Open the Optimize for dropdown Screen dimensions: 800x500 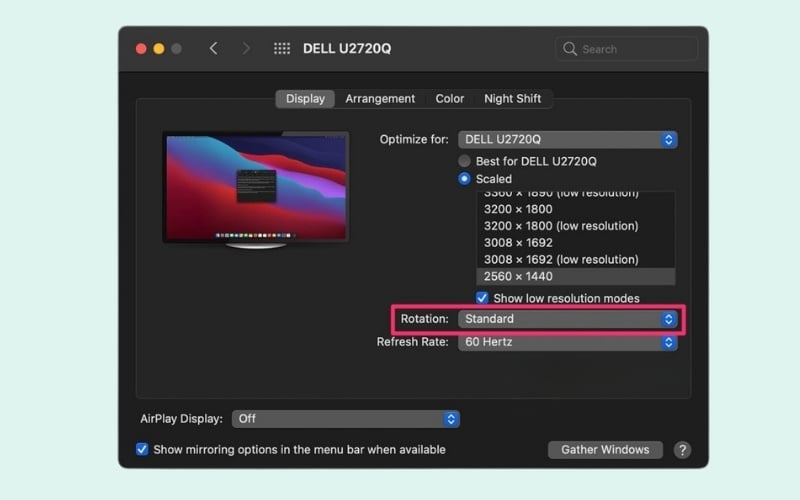point(567,140)
